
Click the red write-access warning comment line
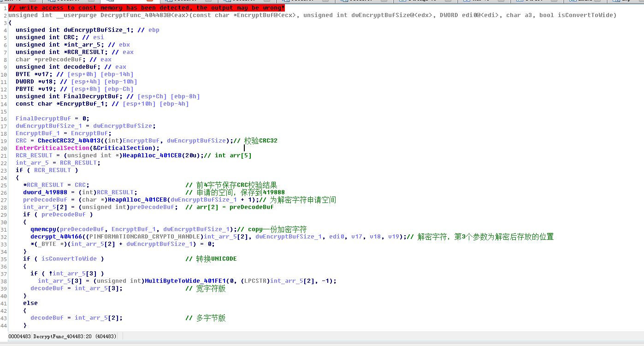click(x=146, y=8)
